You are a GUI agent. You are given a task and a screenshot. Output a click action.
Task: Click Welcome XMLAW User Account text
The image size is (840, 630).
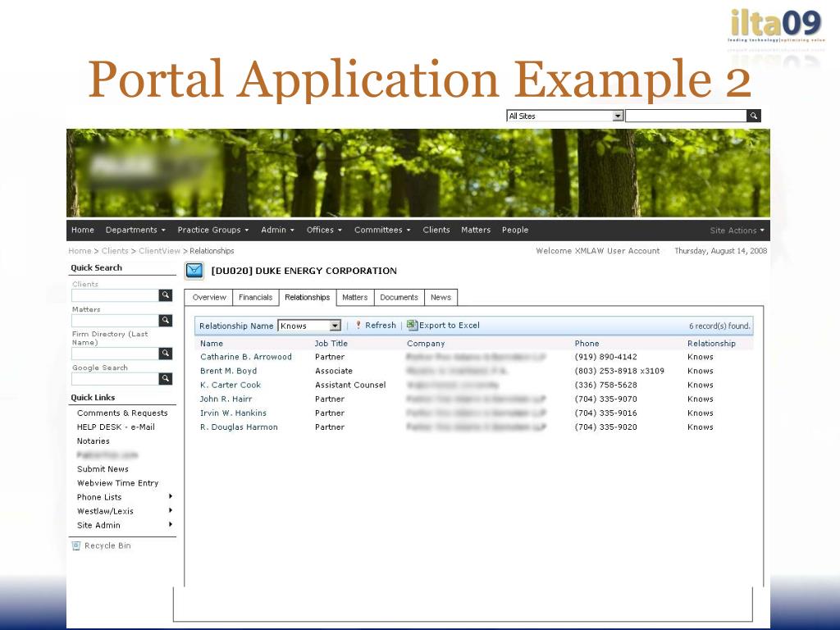tap(598, 251)
